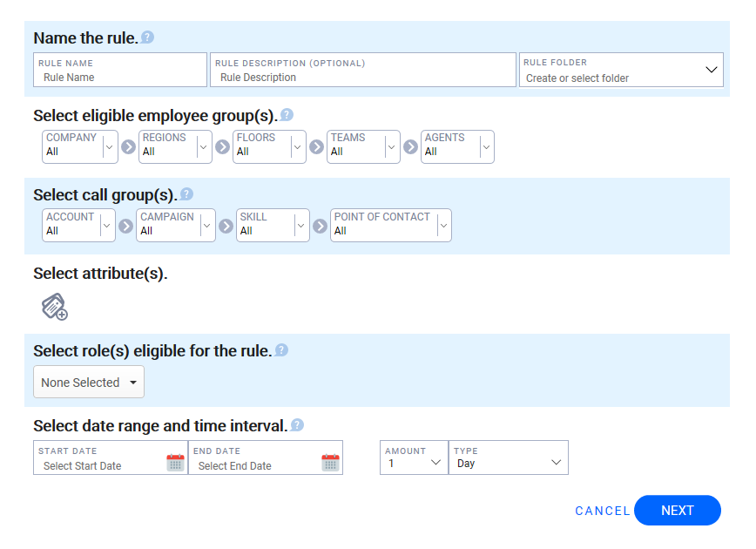Click help icon beside Name the rule
The width and height of the screenshot is (756, 549).
[147, 37]
